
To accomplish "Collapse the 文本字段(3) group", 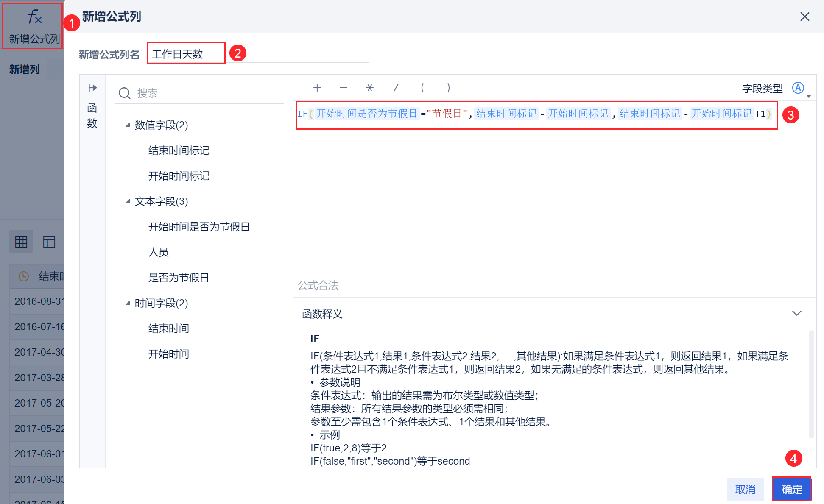I will click(128, 201).
